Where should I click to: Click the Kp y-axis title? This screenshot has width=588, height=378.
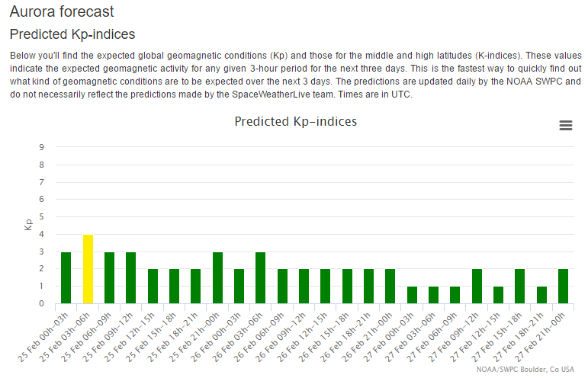[x=29, y=225]
